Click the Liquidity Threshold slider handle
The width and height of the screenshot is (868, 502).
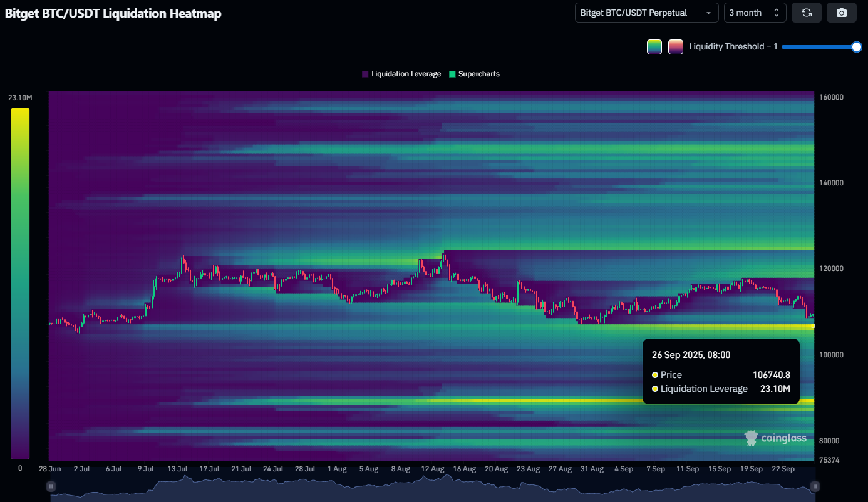[x=857, y=47]
